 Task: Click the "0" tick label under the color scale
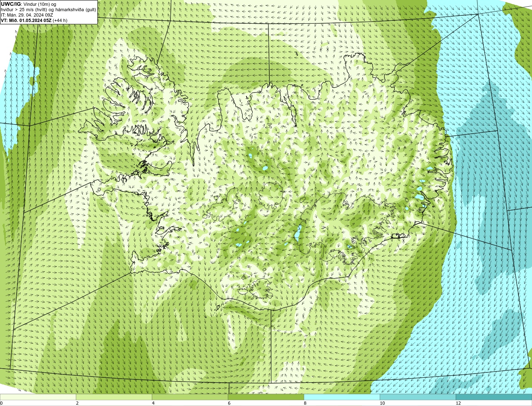[1, 403]
